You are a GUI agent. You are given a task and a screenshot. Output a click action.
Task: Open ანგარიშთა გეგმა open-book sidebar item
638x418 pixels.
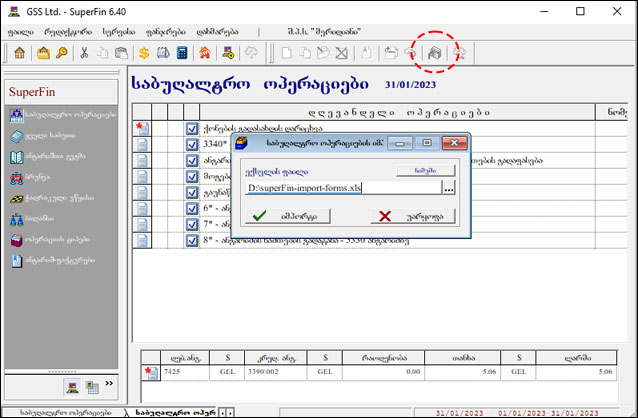pos(48,157)
